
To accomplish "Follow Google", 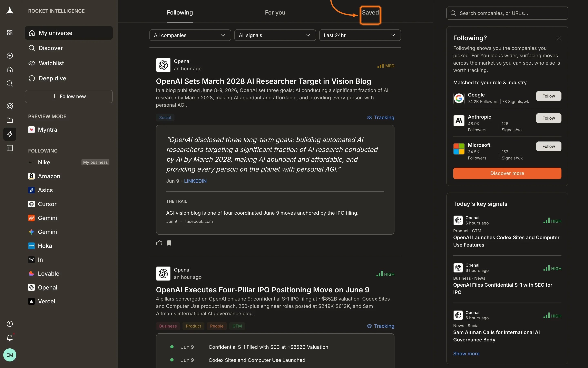I will 549,96.
